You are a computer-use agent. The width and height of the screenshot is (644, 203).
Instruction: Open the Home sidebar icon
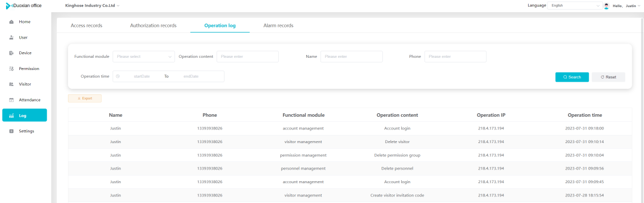[11, 22]
